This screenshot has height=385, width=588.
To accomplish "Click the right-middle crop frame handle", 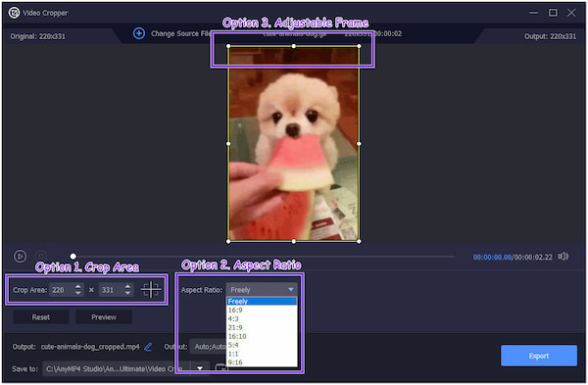I will pos(359,144).
